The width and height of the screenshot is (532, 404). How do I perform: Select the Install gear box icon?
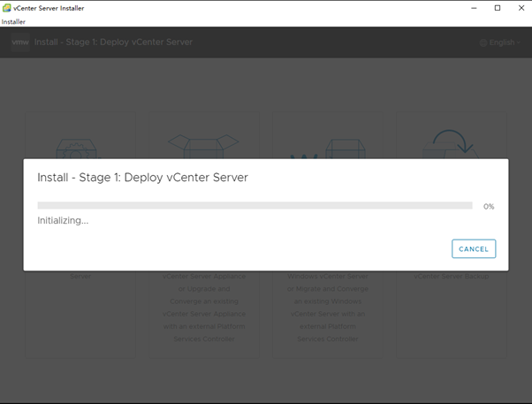pyautogui.click(x=78, y=149)
